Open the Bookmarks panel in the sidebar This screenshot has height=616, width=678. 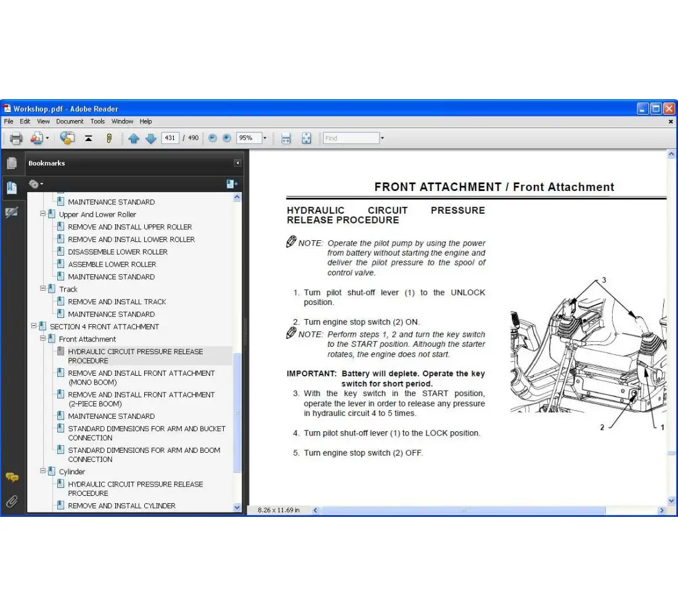tap(12, 188)
